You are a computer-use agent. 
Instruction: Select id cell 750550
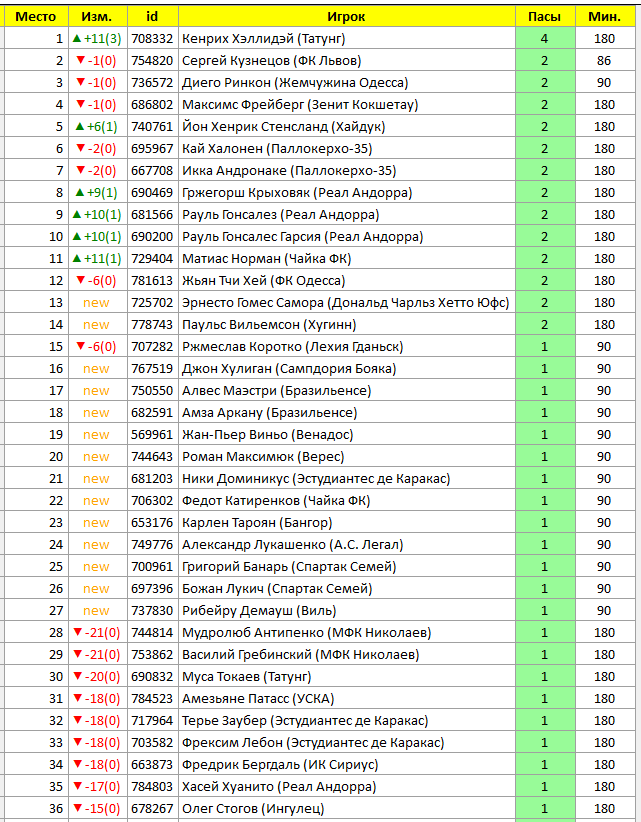(x=152, y=391)
